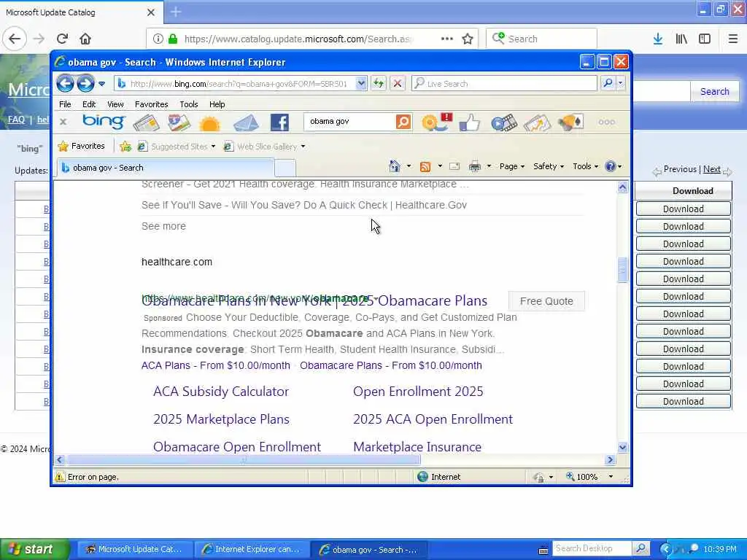
Task: Open the ACA Subsidy Calculator link
Action: [221, 392]
